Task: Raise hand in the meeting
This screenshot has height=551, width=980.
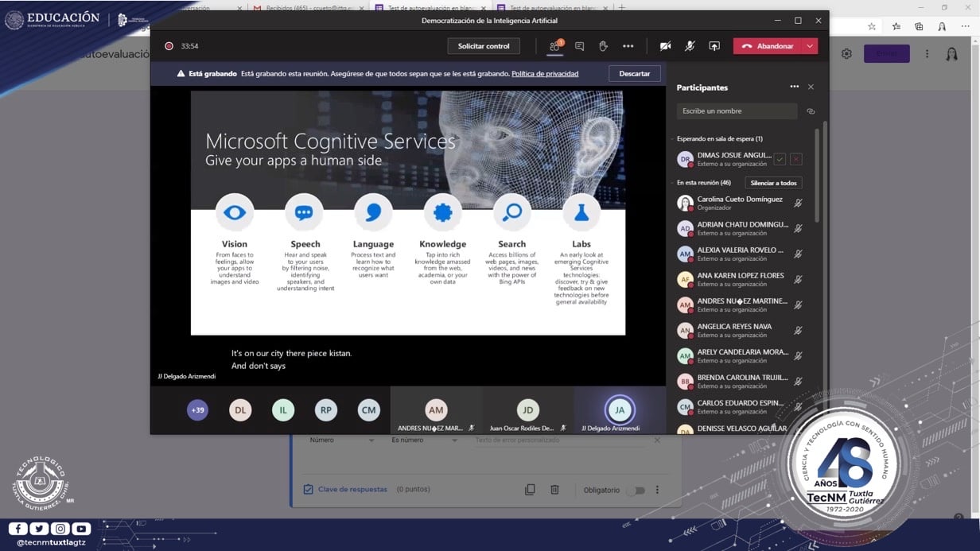Action: pos(603,46)
